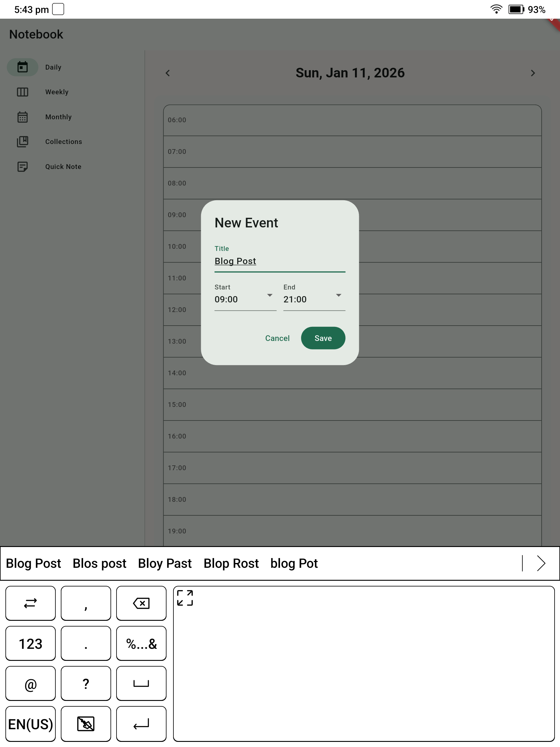
Task: Open Quick Note via note icon
Action: coord(22,167)
